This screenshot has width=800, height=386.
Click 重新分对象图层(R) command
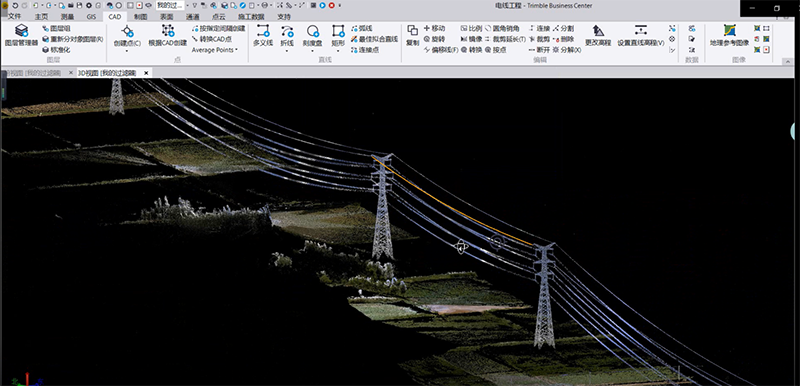point(72,39)
